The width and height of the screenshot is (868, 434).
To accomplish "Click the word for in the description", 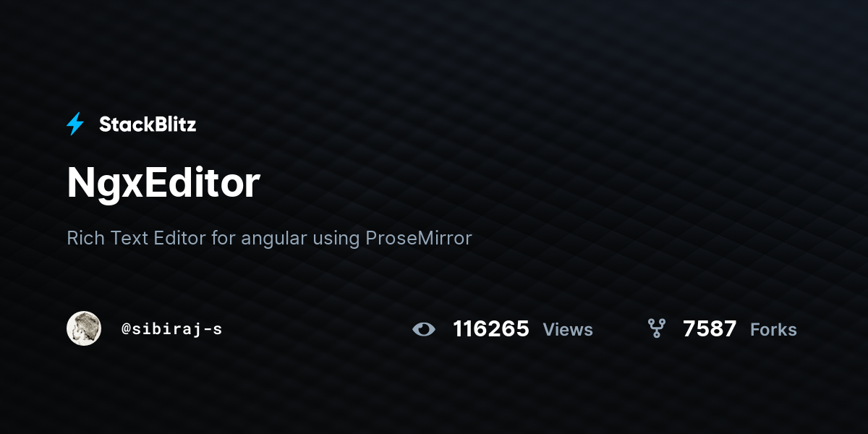I will pyautogui.click(x=224, y=237).
